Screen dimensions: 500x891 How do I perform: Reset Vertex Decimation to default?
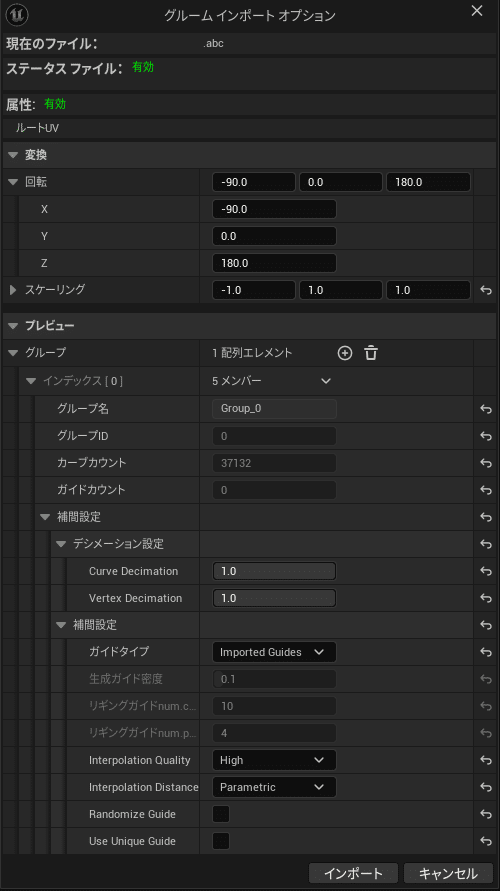pos(486,598)
